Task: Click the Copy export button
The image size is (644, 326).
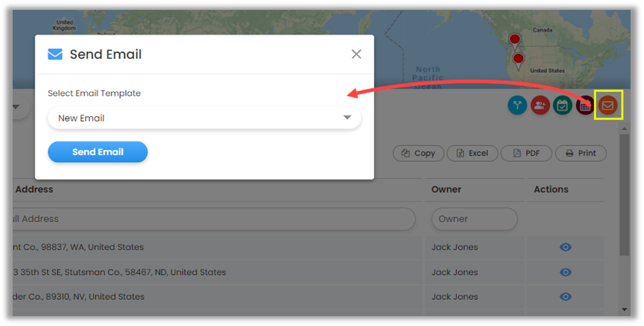Action: [419, 153]
